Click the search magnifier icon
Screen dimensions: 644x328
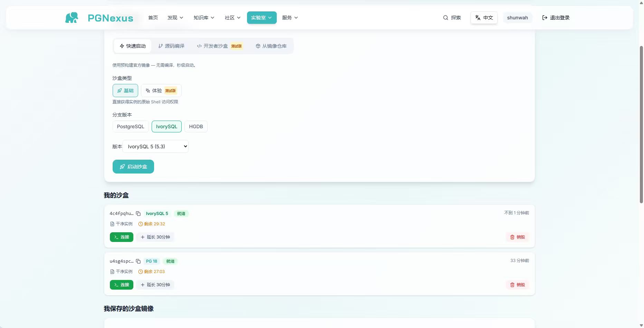pos(446,18)
